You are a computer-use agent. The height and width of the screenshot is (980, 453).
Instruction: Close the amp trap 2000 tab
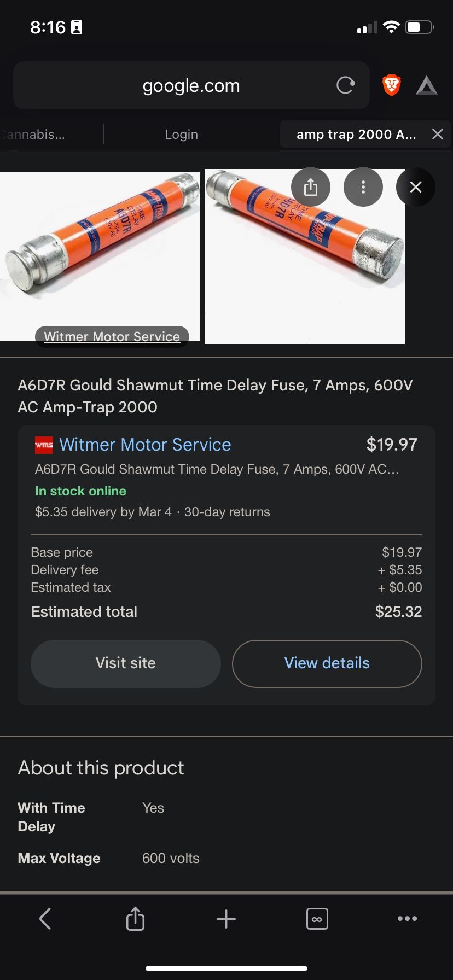click(x=437, y=135)
